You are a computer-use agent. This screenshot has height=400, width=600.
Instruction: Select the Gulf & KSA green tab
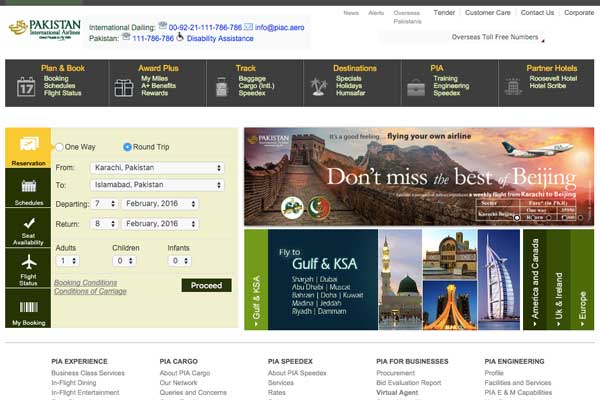256,280
